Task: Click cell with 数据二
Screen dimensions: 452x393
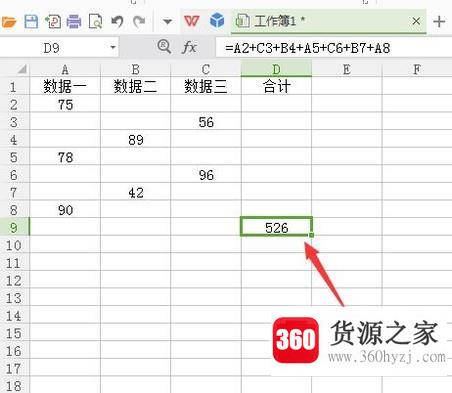Action: pos(135,87)
